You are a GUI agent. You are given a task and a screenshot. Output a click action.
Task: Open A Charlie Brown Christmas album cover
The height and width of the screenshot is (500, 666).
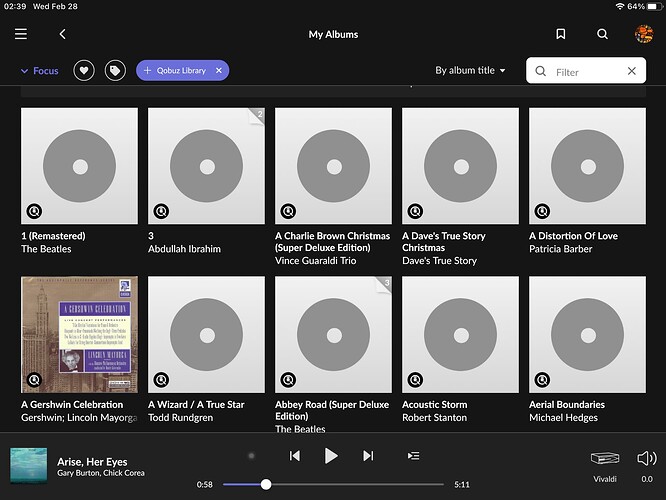coord(333,166)
